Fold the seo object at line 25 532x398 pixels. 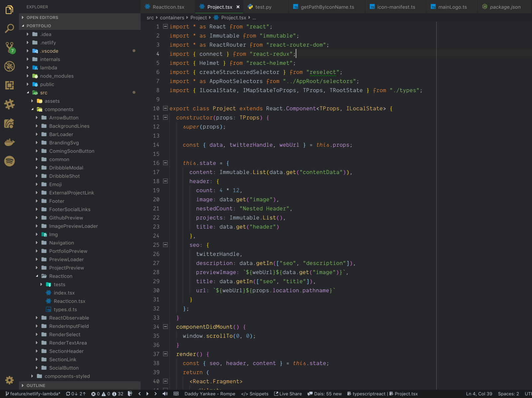(x=165, y=245)
